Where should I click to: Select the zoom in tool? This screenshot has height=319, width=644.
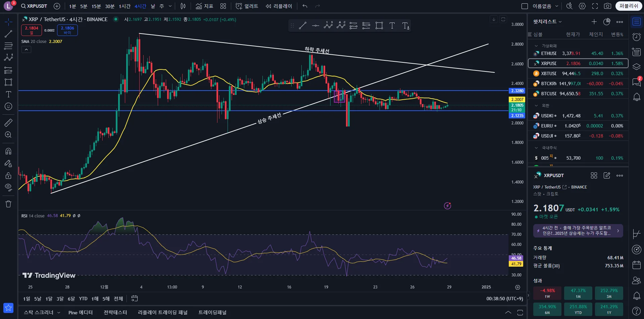(8, 135)
